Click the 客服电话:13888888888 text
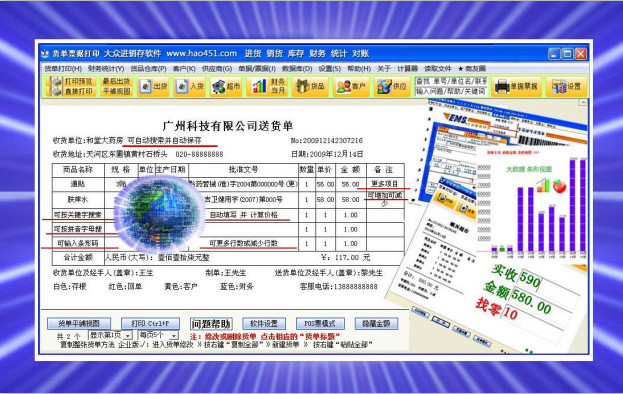 coord(339,286)
